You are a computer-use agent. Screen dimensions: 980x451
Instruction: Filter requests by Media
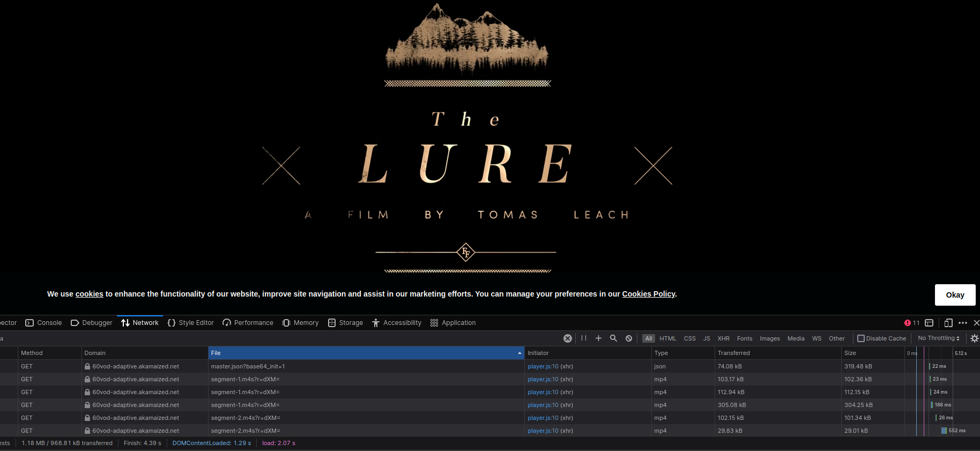pos(796,338)
